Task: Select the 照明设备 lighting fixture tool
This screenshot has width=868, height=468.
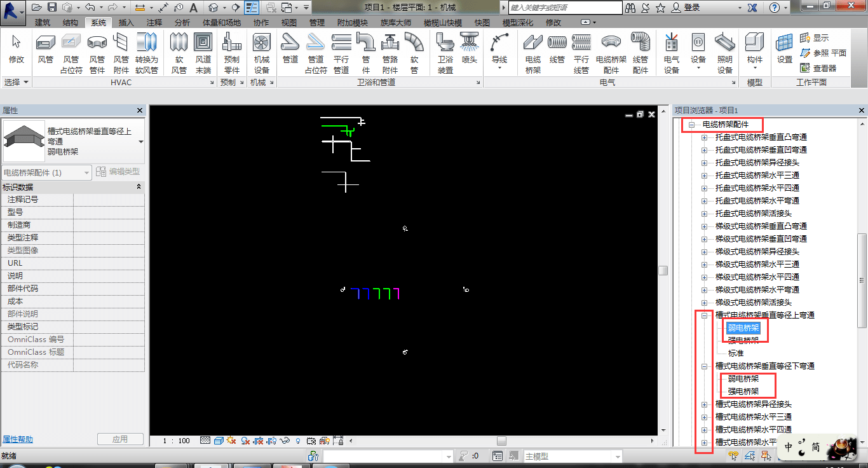Action: click(x=725, y=53)
